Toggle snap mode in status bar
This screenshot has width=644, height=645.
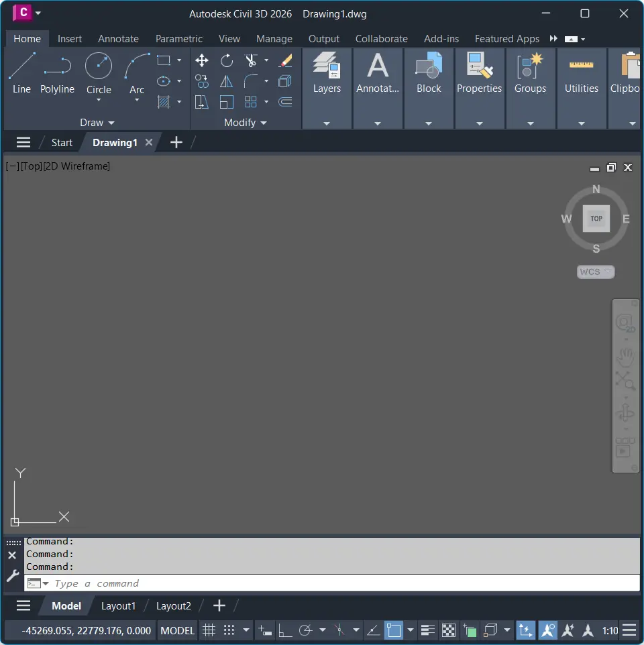tap(229, 630)
